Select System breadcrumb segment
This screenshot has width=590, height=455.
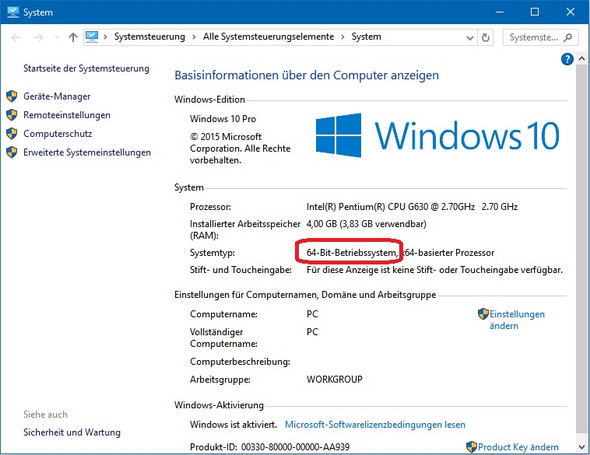366,37
